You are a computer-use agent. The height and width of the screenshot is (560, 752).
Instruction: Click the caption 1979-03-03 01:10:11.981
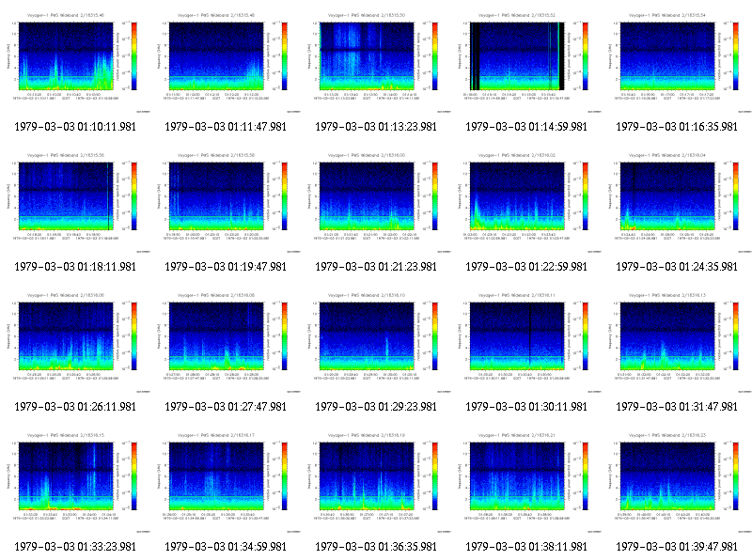click(75, 127)
